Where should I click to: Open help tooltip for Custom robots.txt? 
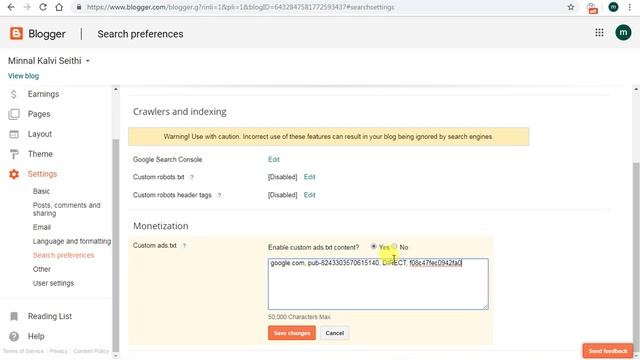(192, 177)
